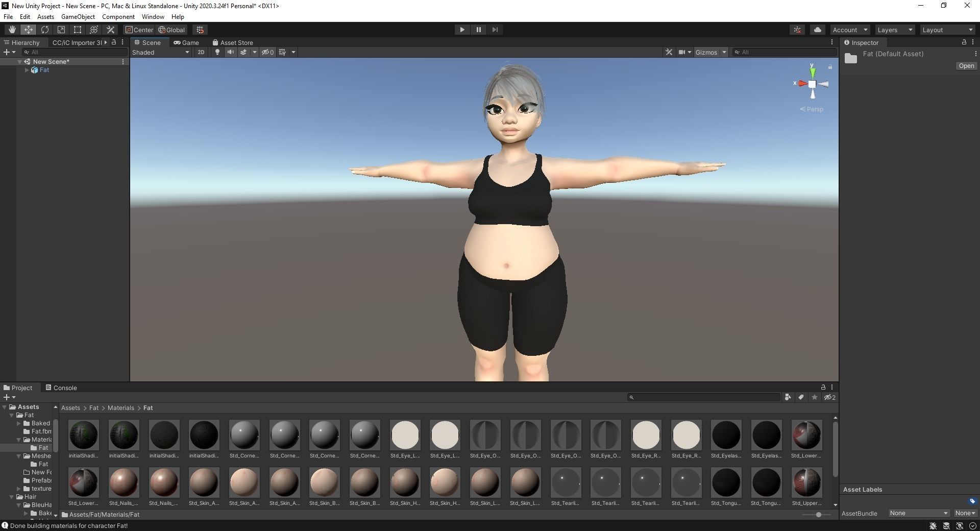
Task: Toggle hidden objects visibility in Scene view
Action: point(267,52)
